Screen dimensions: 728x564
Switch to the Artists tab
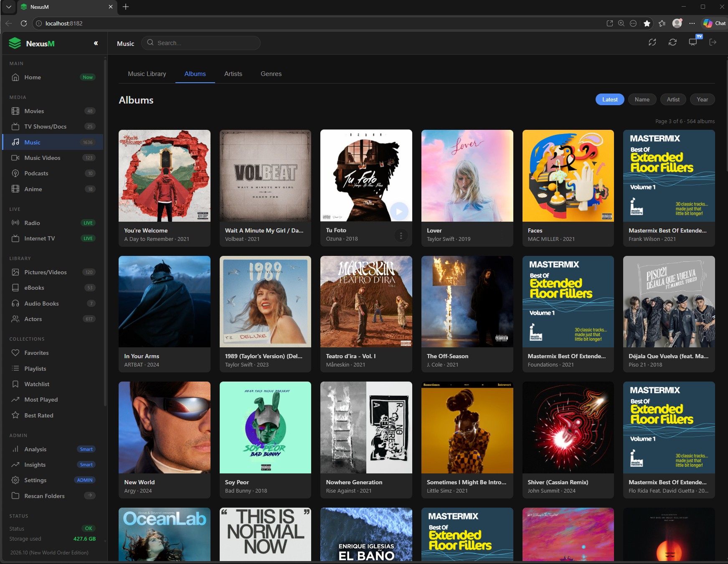(233, 73)
